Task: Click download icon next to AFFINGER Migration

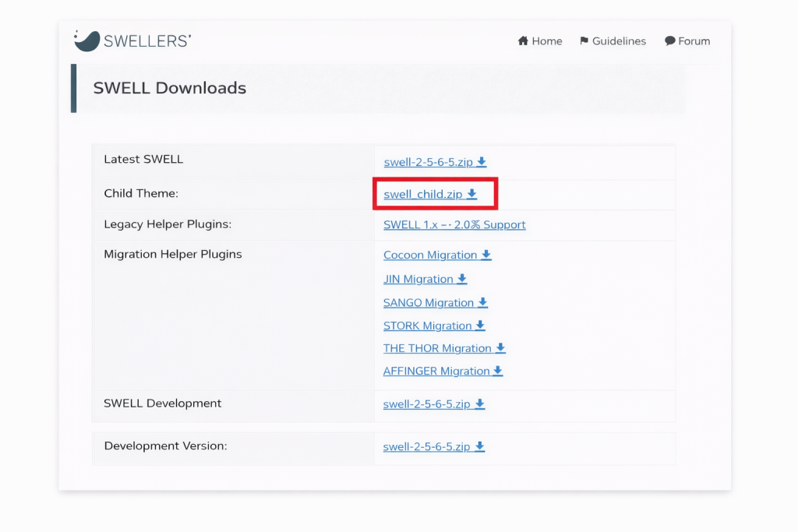Action: [498, 371]
